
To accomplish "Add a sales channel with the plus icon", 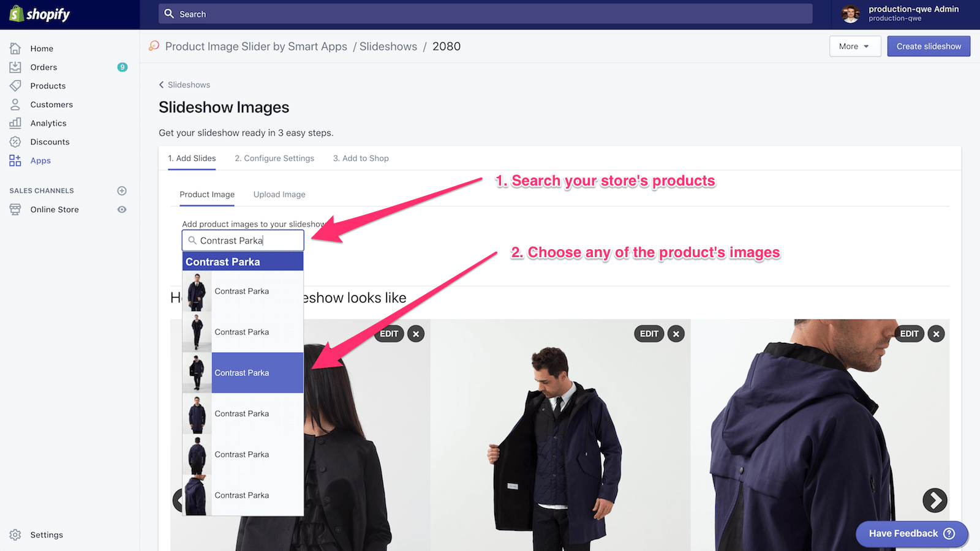I will coord(121,190).
